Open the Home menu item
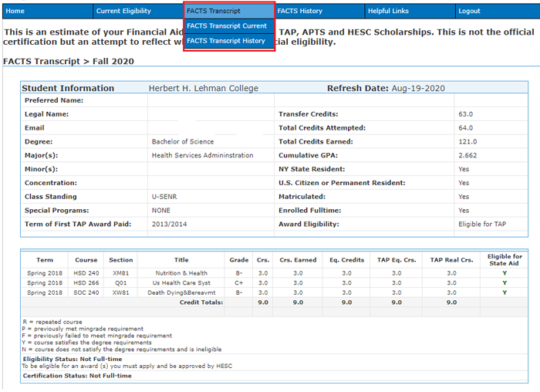 pos(15,12)
